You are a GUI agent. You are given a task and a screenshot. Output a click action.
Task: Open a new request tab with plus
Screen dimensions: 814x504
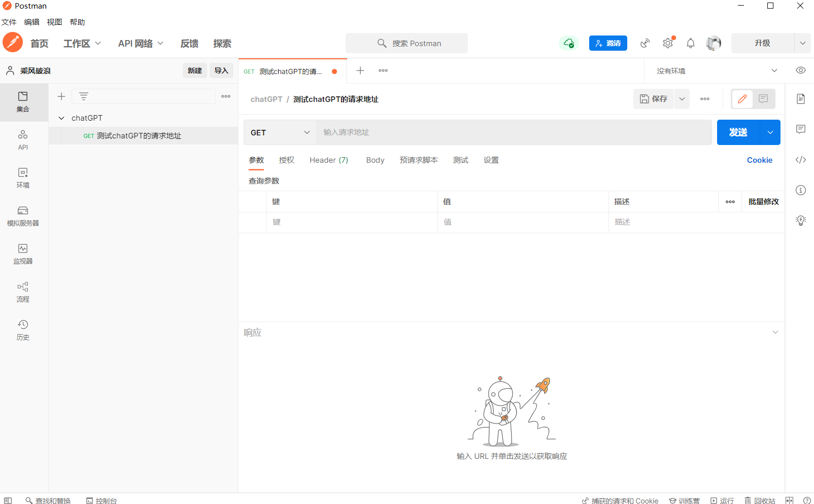pos(360,70)
